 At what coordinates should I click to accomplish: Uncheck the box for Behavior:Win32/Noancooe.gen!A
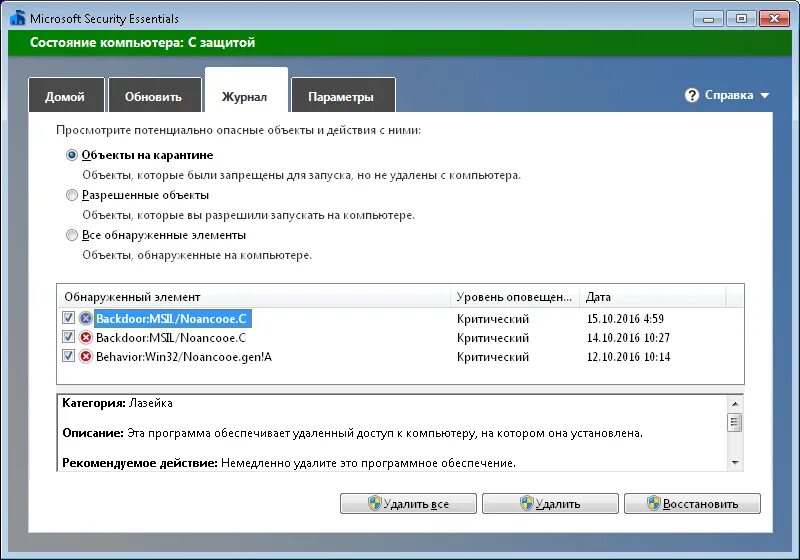point(68,355)
